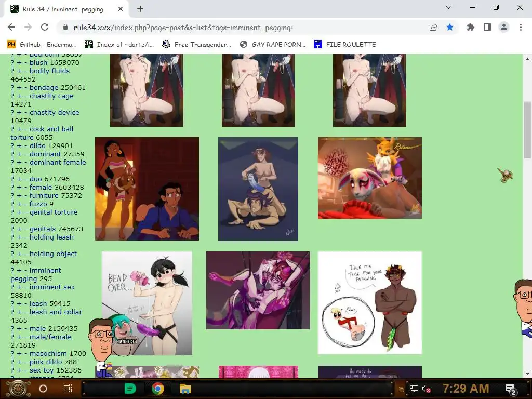Open the Chrome profile avatar menu

504,27
